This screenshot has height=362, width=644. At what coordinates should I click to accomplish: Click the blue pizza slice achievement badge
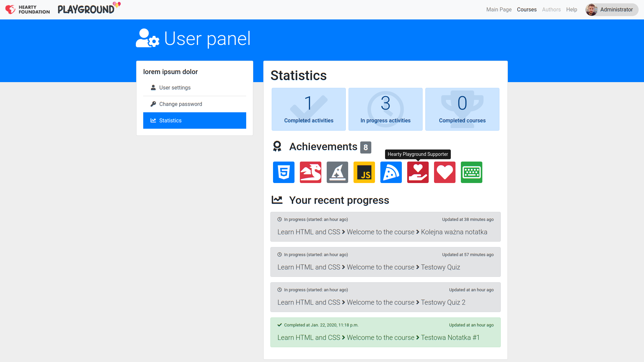tap(391, 172)
